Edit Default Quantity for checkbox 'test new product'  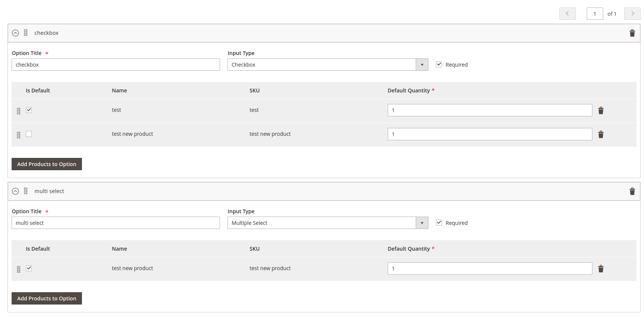click(490, 134)
